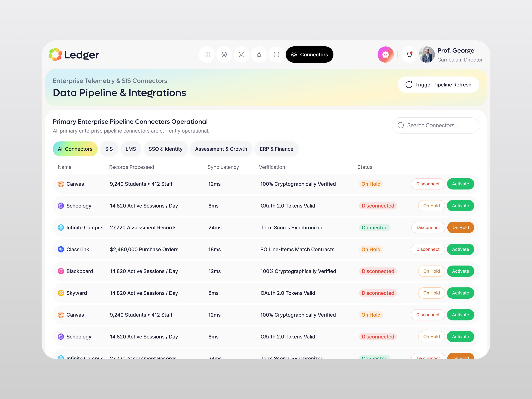
Task: Click the Skyward connector icon
Action: pyautogui.click(x=61, y=293)
